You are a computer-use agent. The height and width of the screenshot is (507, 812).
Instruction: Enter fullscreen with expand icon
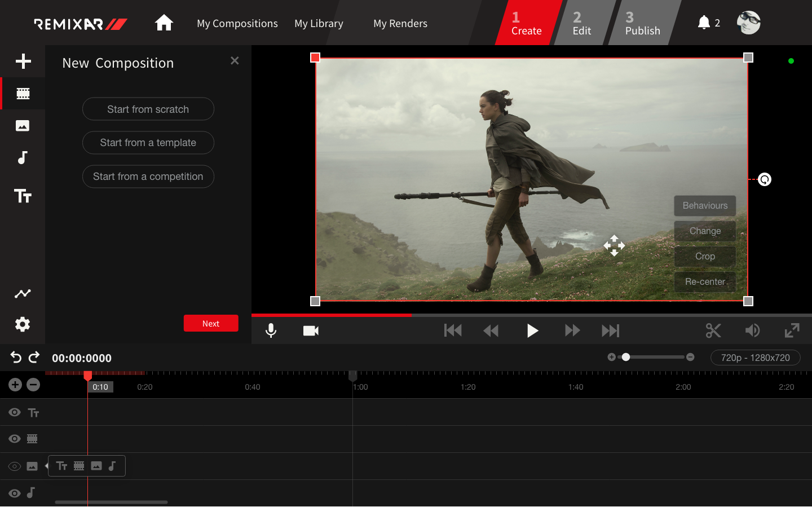tap(792, 330)
